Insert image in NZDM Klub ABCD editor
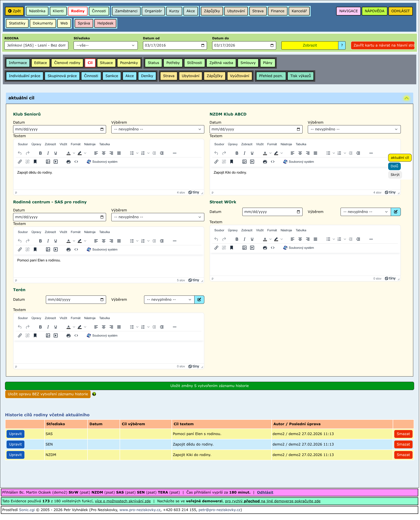420x520 pixels. pyautogui.click(x=244, y=162)
